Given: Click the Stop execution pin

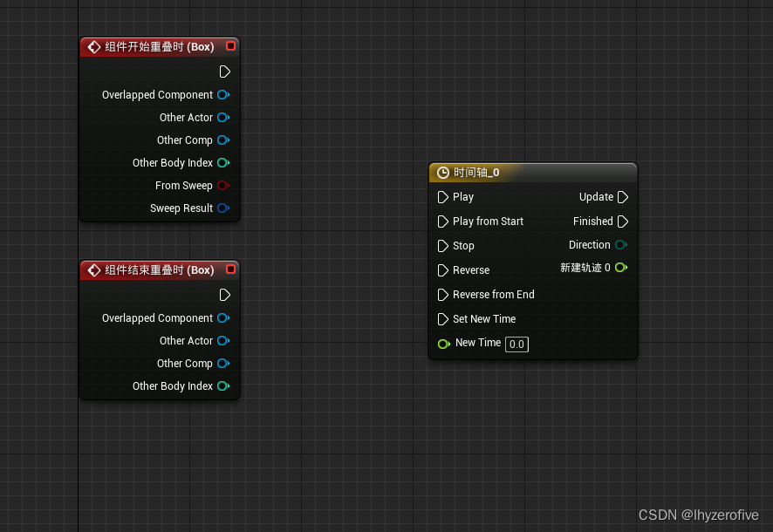Looking at the screenshot, I should (x=442, y=246).
